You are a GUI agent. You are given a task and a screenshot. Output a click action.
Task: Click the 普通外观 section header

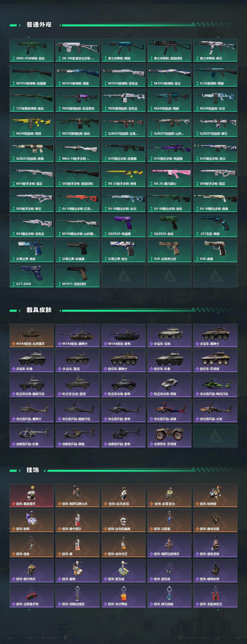[x=39, y=25]
